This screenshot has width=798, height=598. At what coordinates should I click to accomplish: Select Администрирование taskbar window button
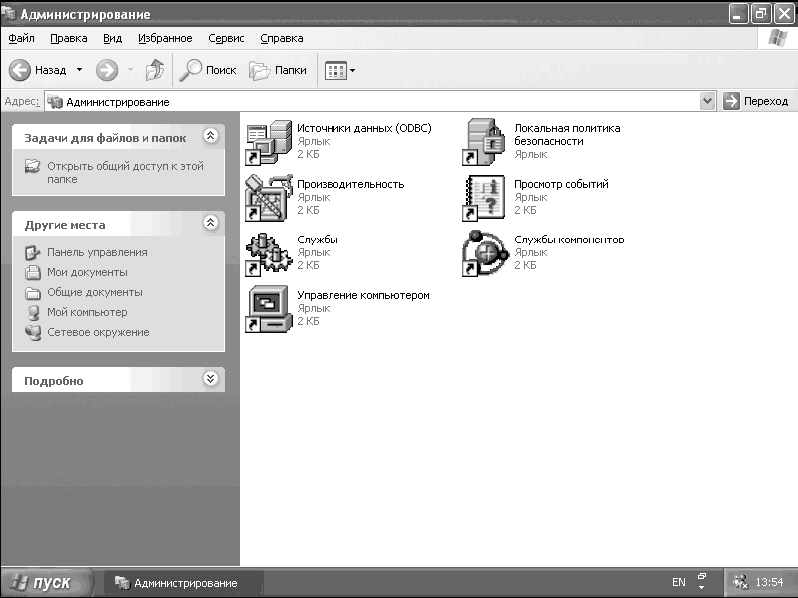point(183,583)
